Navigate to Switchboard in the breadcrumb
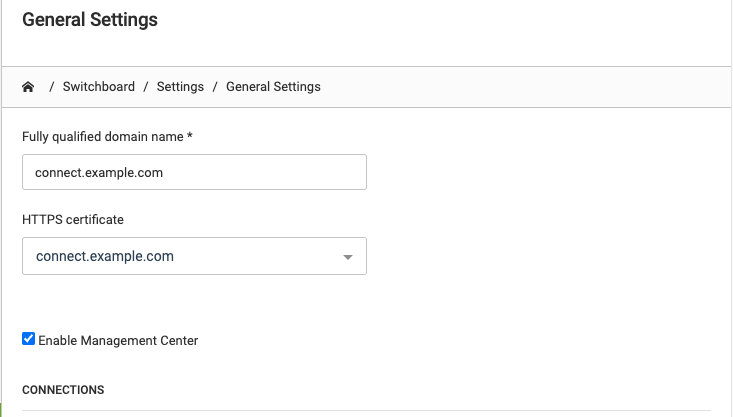 (99, 86)
